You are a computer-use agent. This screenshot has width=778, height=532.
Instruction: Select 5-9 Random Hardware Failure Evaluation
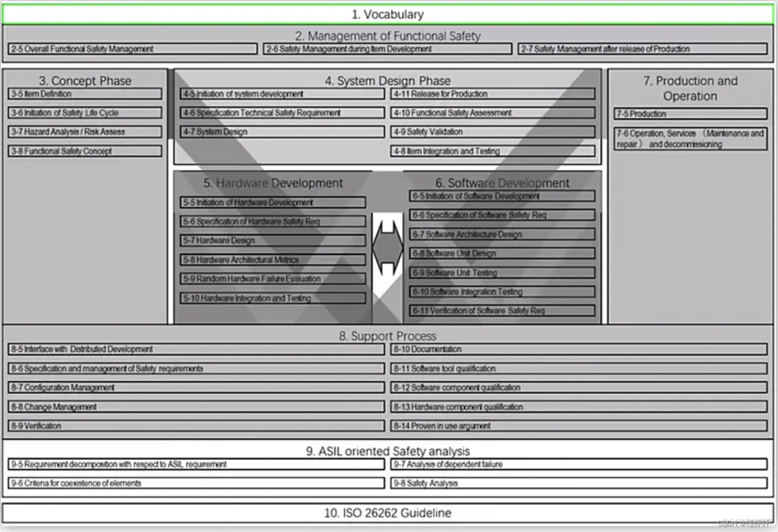tap(273, 278)
